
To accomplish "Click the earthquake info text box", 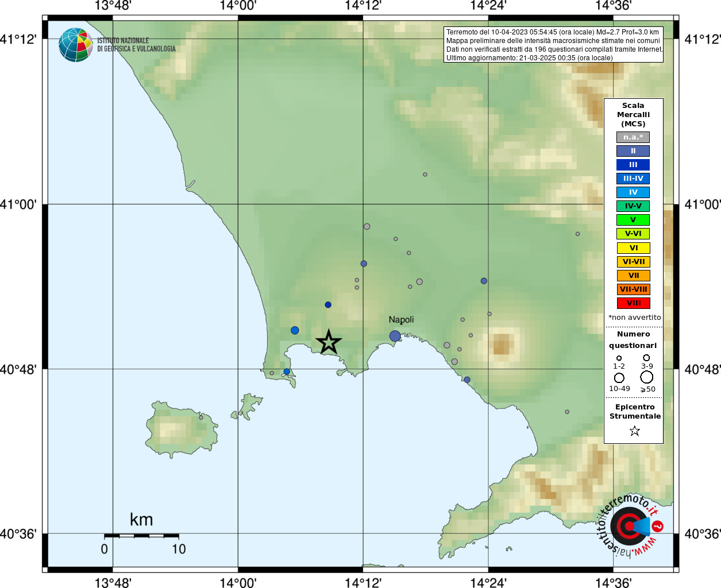I will 553,45.
